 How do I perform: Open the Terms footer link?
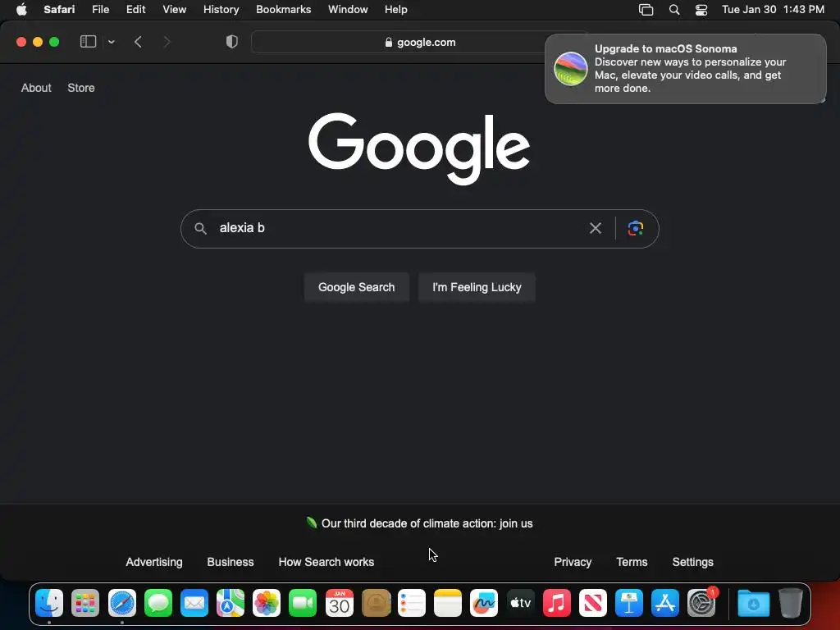632,562
